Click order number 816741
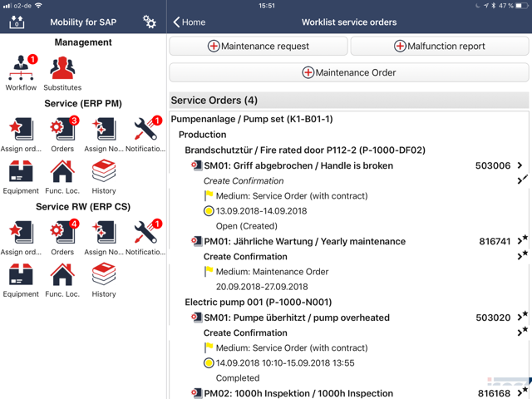 tap(495, 241)
